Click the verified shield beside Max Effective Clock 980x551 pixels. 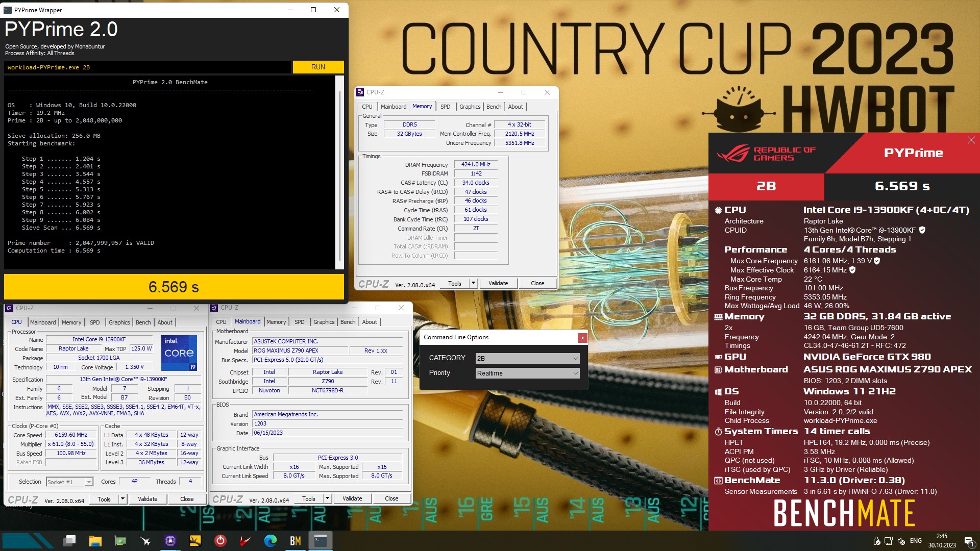tap(852, 270)
